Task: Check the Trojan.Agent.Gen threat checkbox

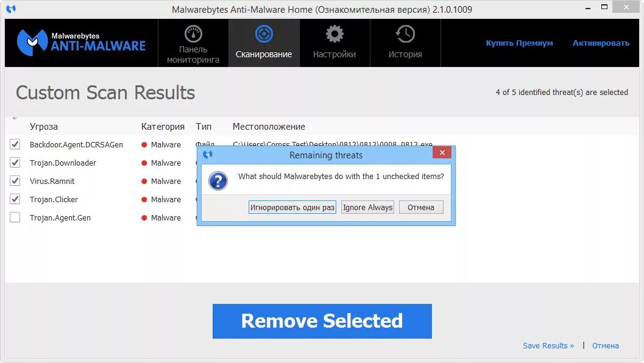Action: [15, 217]
